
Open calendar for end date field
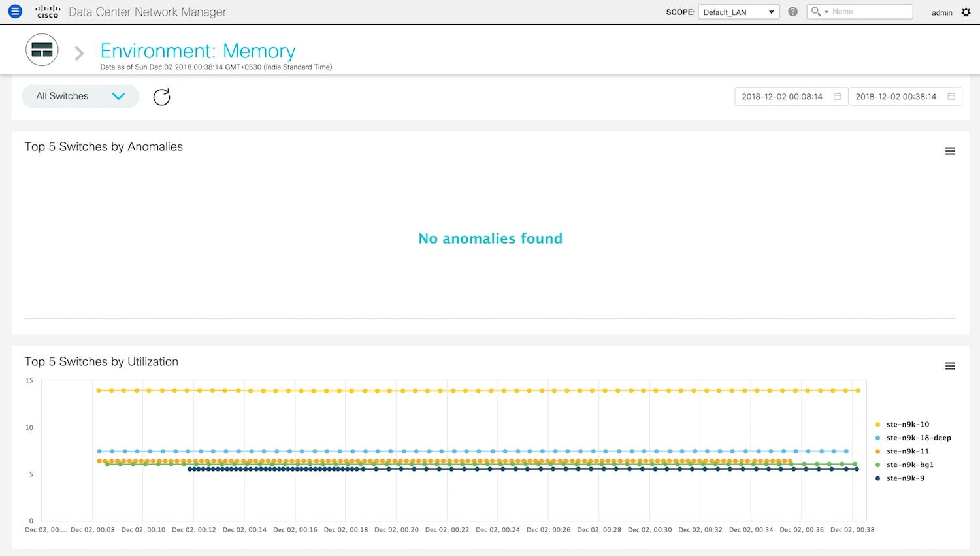point(951,97)
